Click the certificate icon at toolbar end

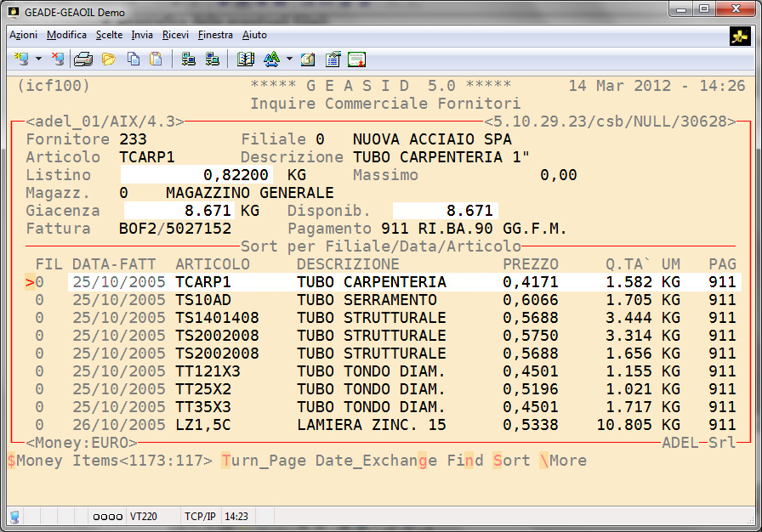click(x=357, y=59)
